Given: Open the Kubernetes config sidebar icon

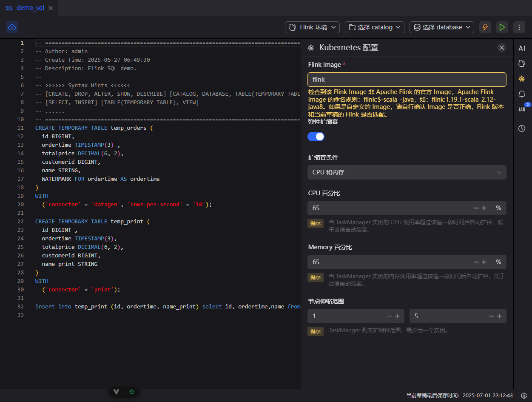Looking at the screenshot, I should click(522, 79).
